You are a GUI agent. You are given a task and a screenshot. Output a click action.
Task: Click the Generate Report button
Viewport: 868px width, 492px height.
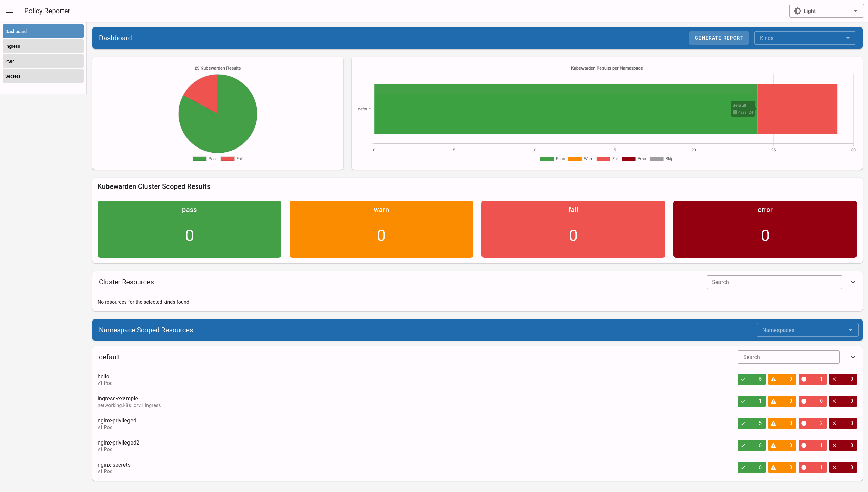tap(718, 38)
